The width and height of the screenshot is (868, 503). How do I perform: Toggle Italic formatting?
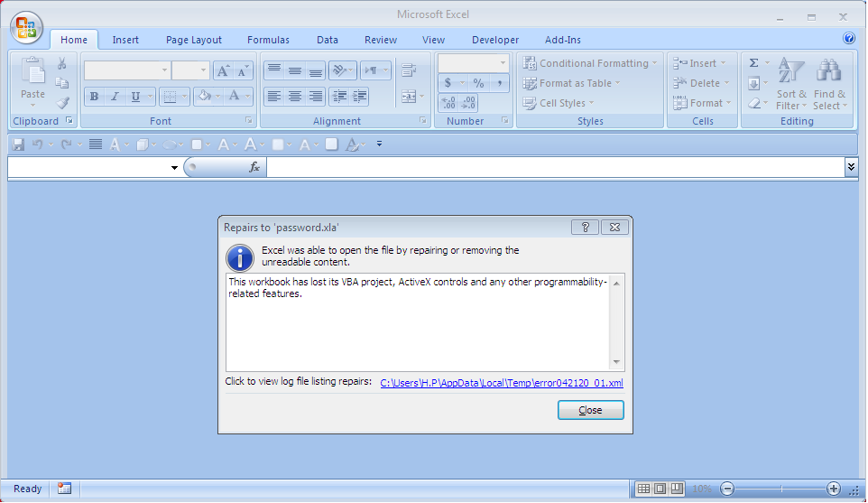[x=115, y=97]
